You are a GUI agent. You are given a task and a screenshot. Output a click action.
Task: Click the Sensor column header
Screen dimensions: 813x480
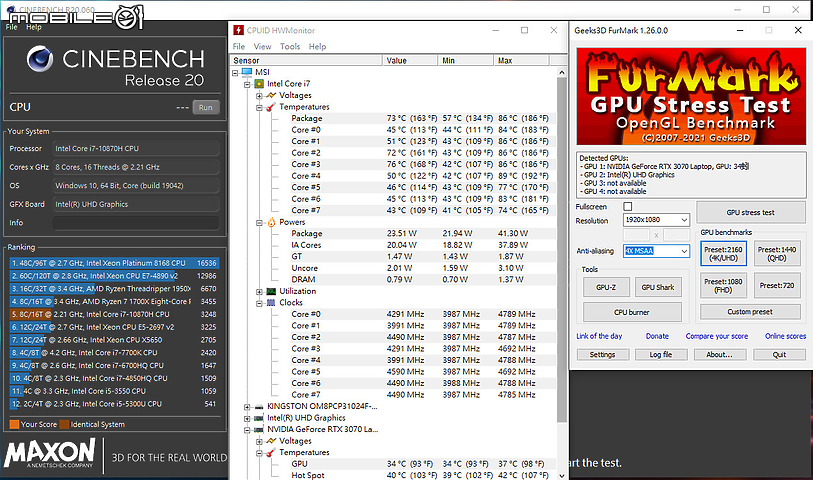(306, 61)
